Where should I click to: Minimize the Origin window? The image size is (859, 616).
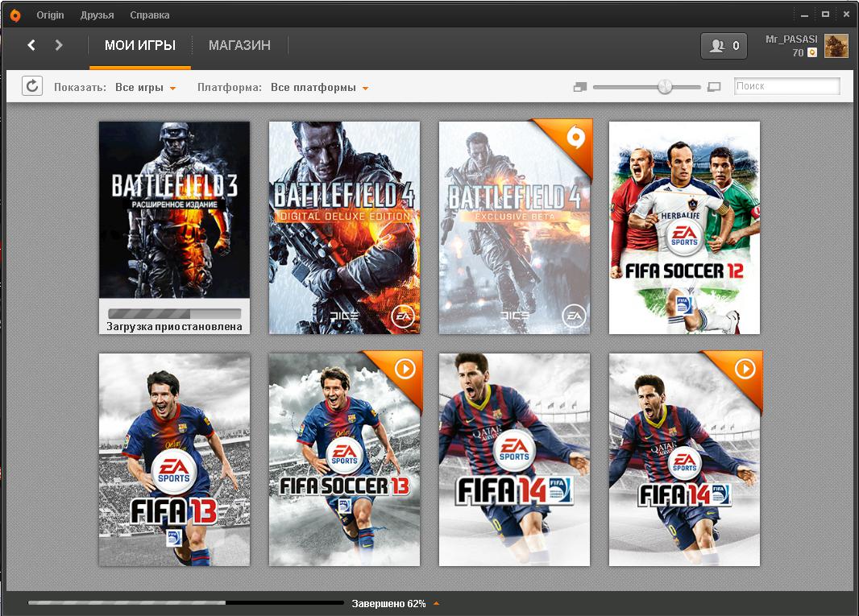(x=804, y=15)
